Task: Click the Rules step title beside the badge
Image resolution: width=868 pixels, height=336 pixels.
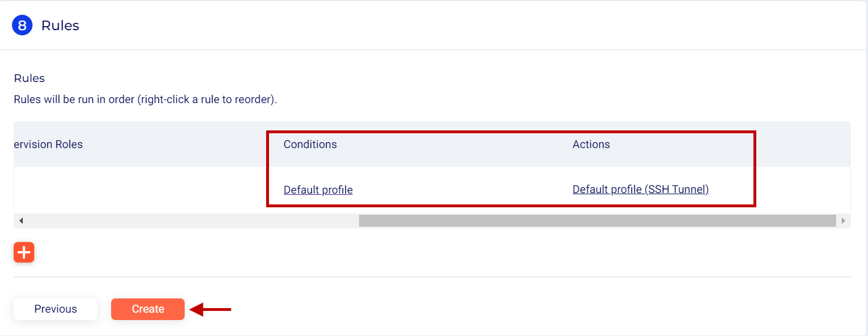Action: [60, 26]
